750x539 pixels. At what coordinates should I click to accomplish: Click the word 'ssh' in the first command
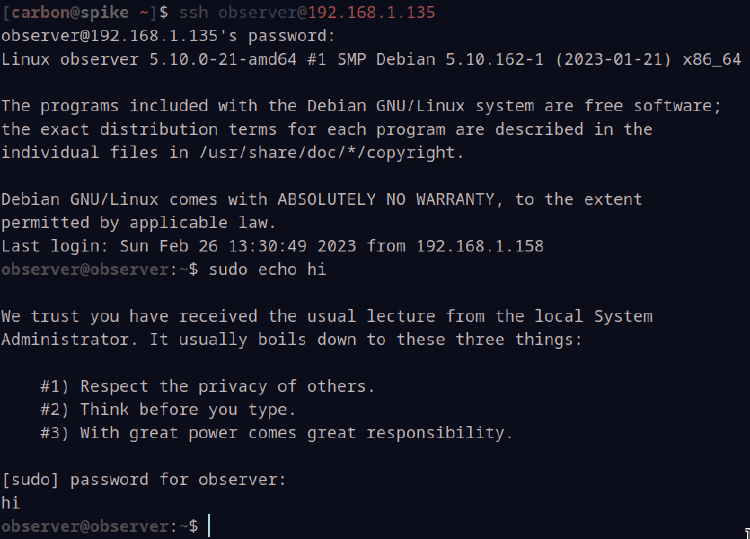[x=194, y=12]
